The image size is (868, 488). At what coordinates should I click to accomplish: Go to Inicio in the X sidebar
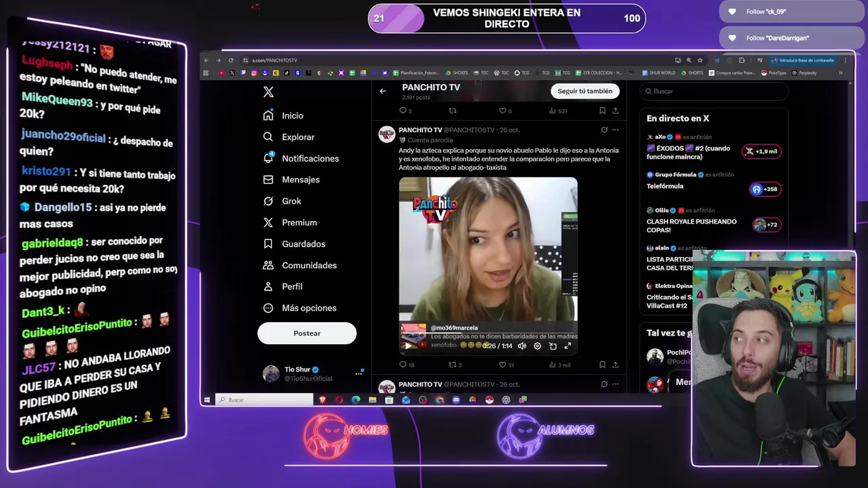[x=283, y=116]
